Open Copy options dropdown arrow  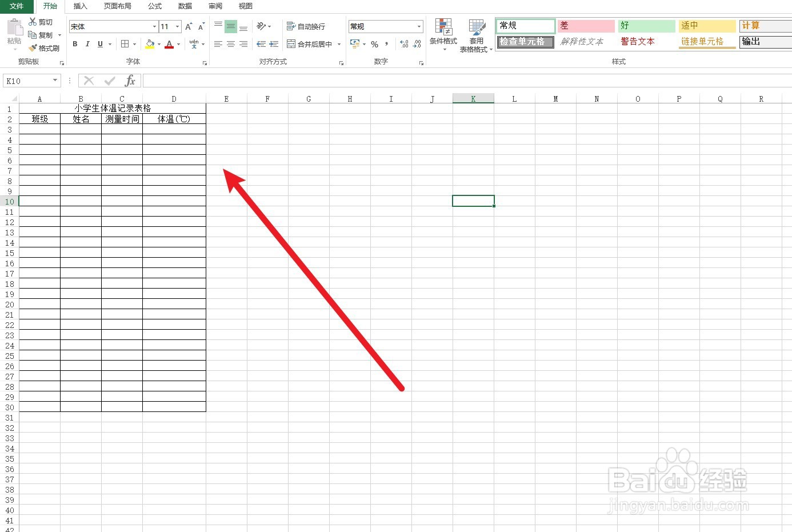59,35
